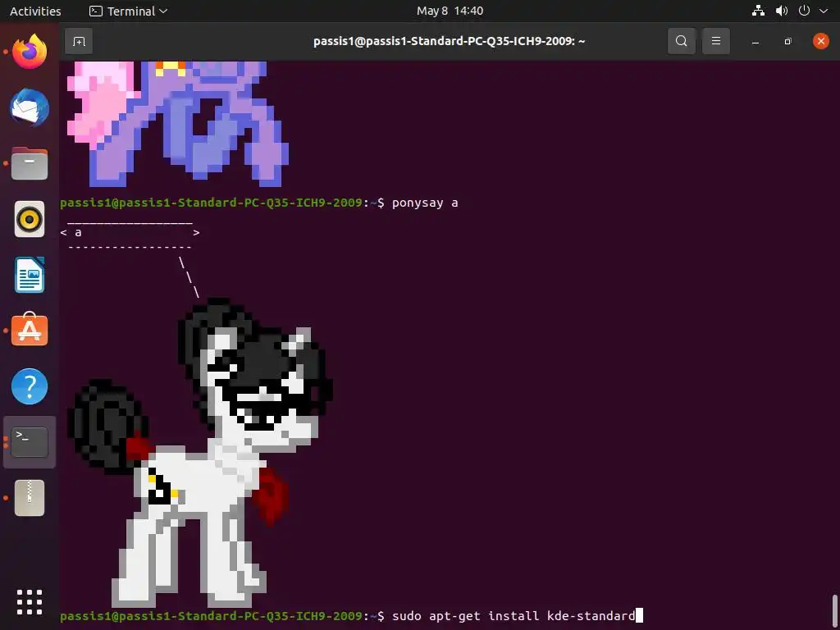The width and height of the screenshot is (840, 630).
Task: Click the 'sudo apt-get install kde-standard' command line
Action: (x=514, y=615)
